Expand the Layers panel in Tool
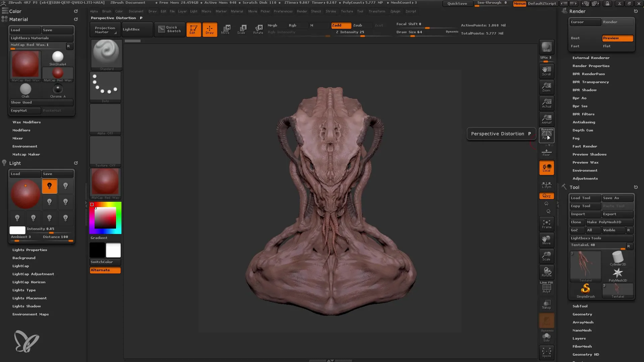The image size is (644, 362). [579, 338]
